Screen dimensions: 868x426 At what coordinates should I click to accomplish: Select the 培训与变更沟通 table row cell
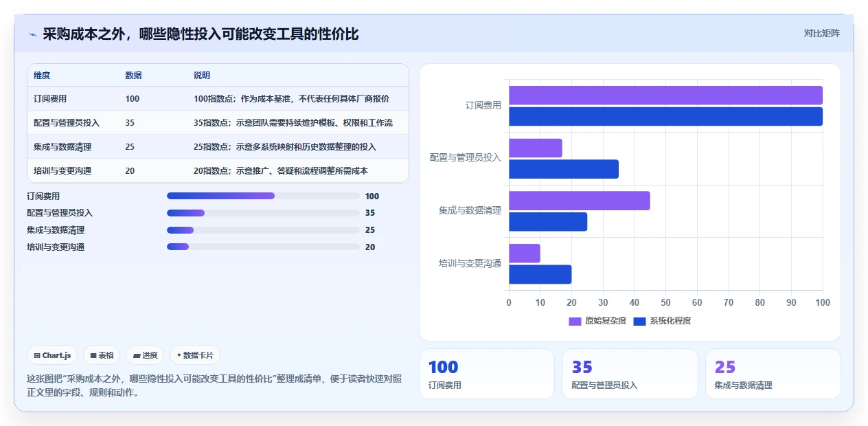[62, 171]
